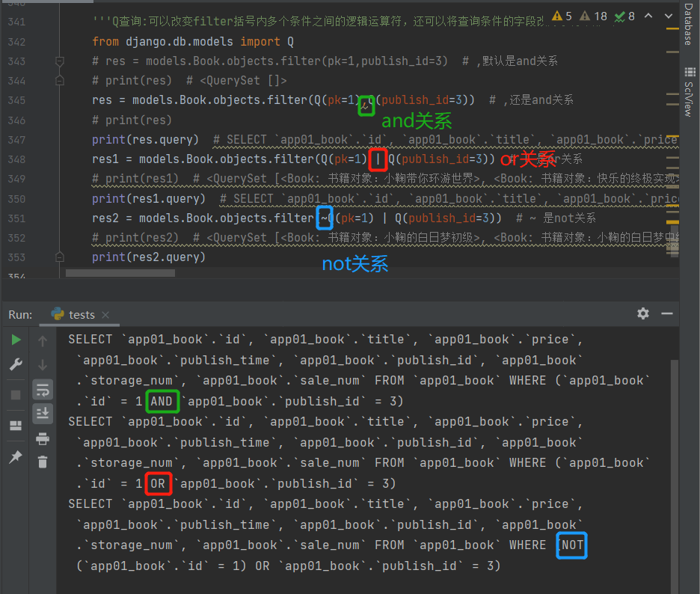This screenshot has height=594, width=700.
Task: Click AND keyword in console output
Action: click(161, 402)
